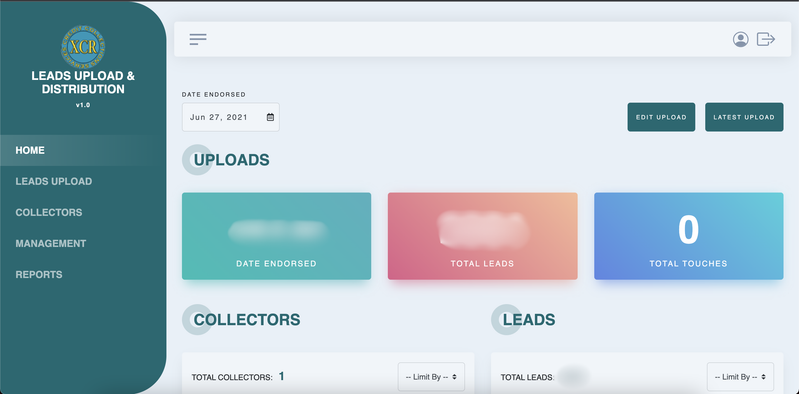This screenshot has height=394, width=799.
Task: Click the Date Endorsed card
Action: tap(276, 236)
